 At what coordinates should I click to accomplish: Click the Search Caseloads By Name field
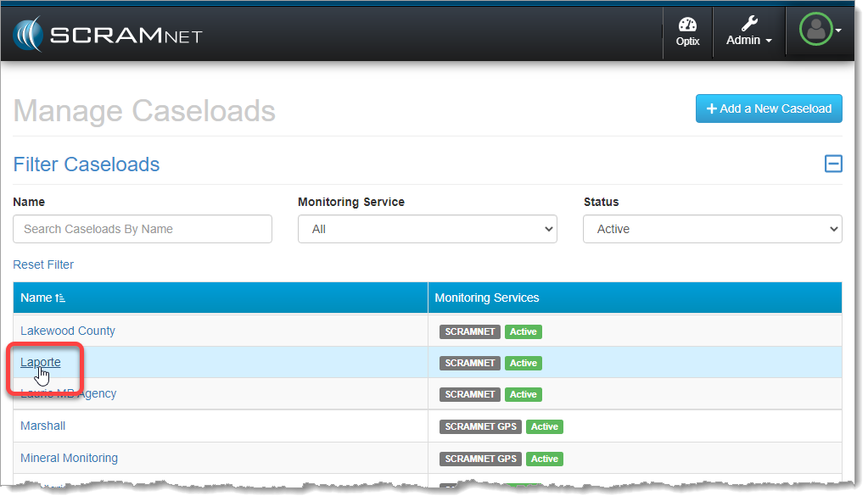[143, 229]
